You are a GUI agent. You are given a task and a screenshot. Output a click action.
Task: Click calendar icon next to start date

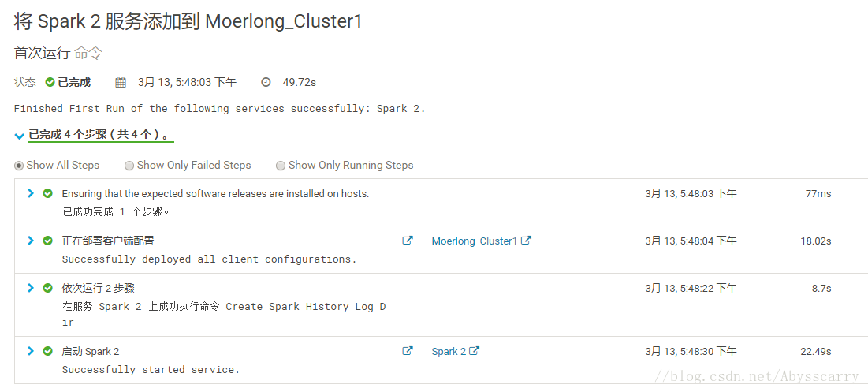point(121,83)
